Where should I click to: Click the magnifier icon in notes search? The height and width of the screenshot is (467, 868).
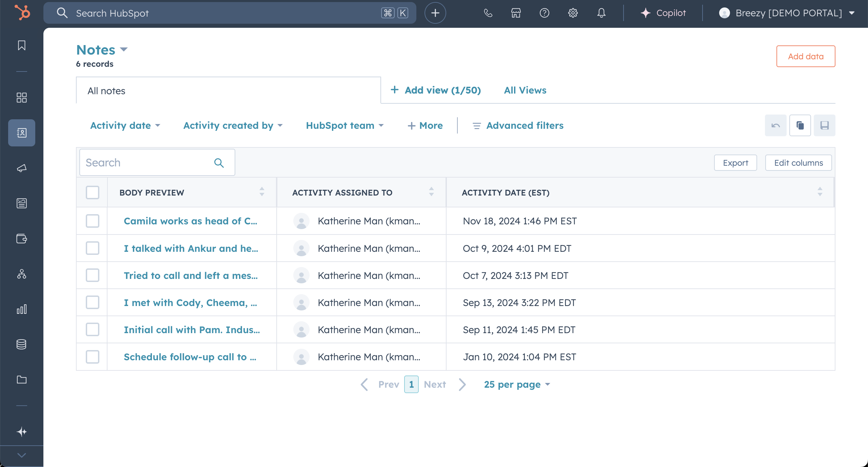[x=219, y=163]
